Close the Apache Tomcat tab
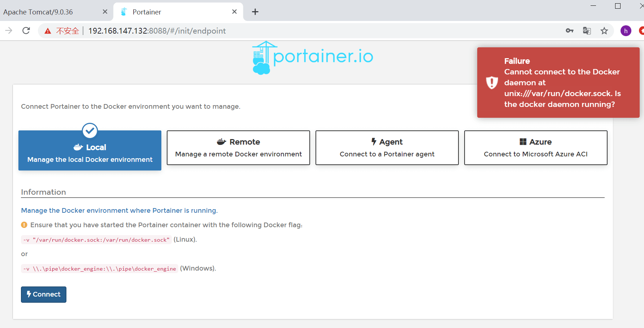 [105, 12]
